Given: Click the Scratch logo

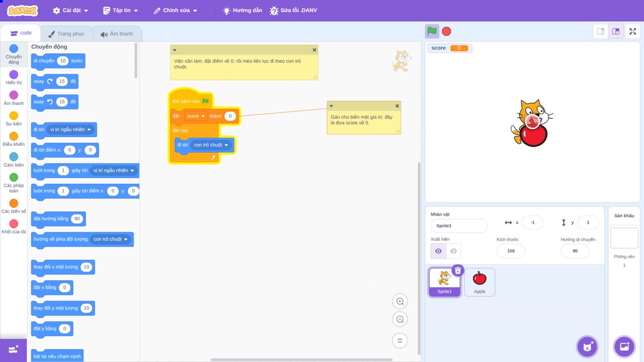Looking at the screenshot, I should point(23,11).
